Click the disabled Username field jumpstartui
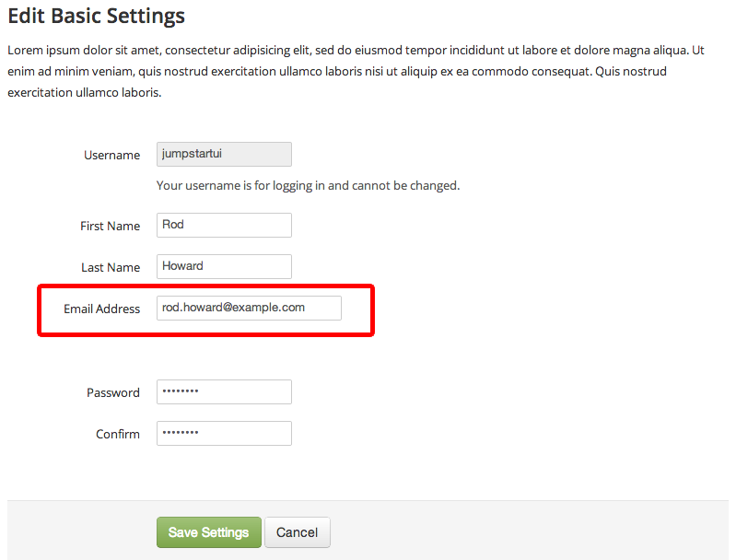 pyautogui.click(x=224, y=154)
